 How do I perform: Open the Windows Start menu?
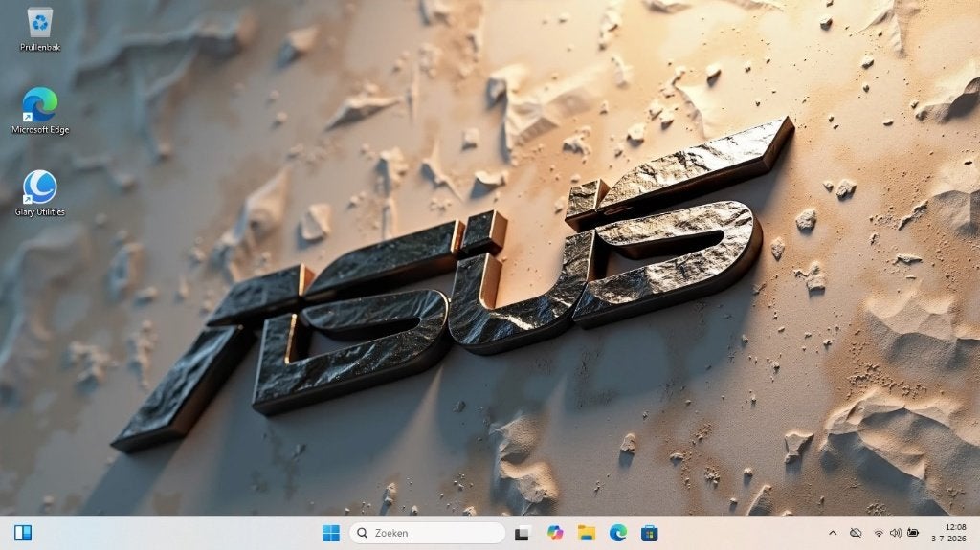tap(330, 533)
